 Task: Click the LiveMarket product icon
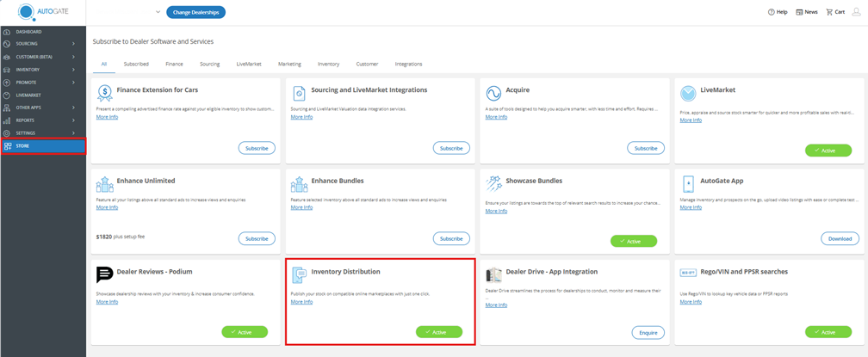coord(688,93)
